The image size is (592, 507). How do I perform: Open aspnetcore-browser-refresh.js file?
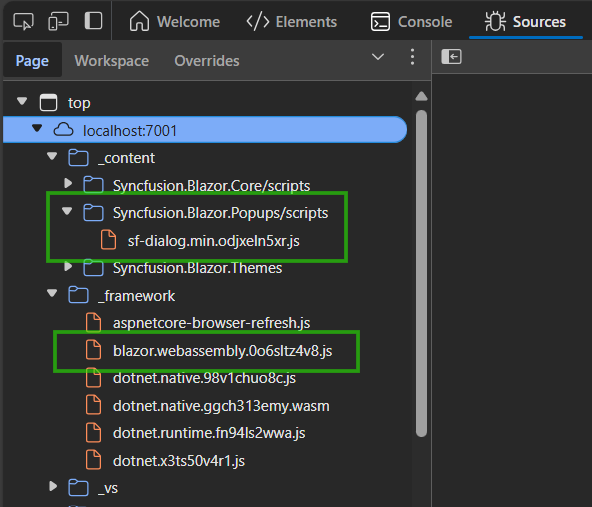[211, 323]
